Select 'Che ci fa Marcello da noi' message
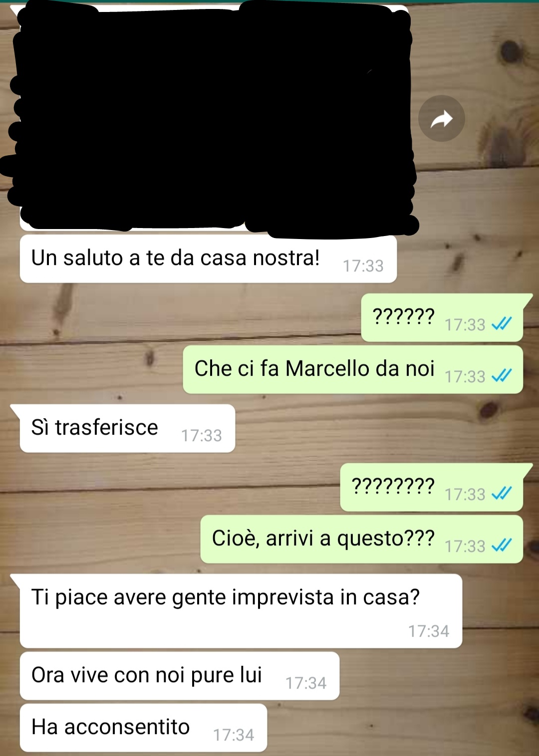This screenshot has height=756, width=539. click(x=353, y=370)
